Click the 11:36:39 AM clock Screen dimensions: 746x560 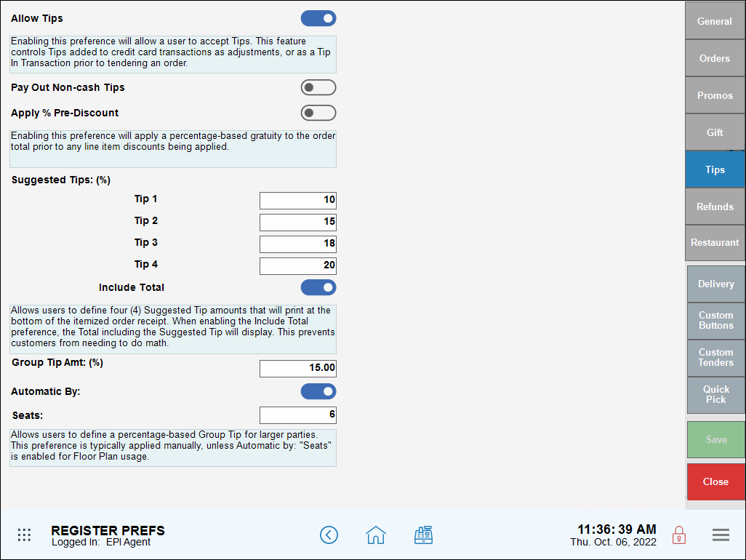pyautogui.click(x=617, y=529)
